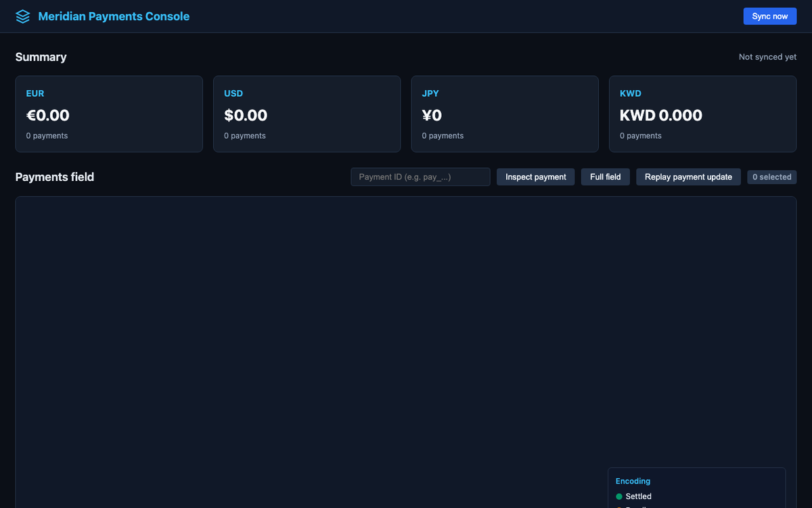The width and height of the screenshot is (812, 508).
Task: Click the ¥0 total amount
Action: (432, 115)
